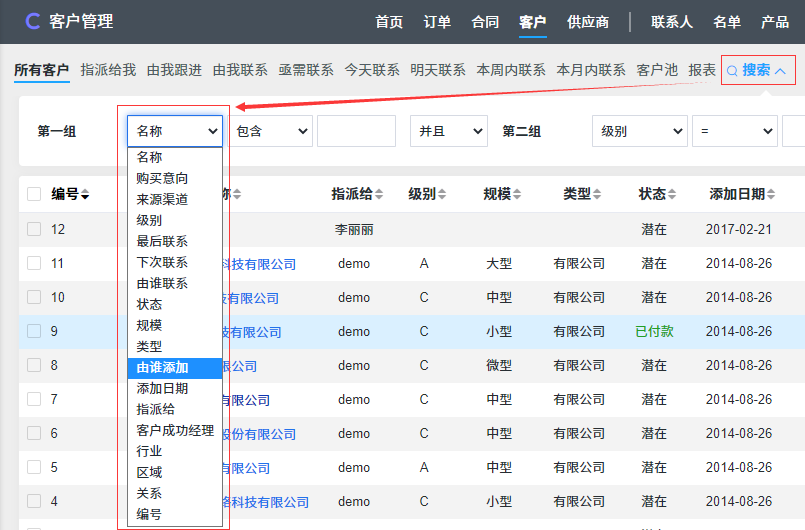805x530 pixels.
Task: Open the 包含 operator dropdown
Action: pyautogui.click(x=270, y=131)
